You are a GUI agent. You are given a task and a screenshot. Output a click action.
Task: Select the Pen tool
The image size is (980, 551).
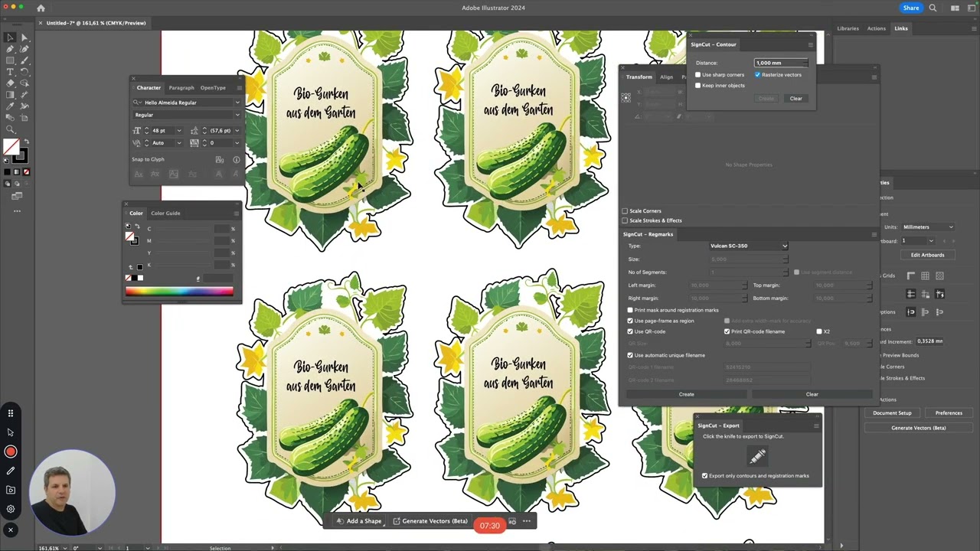(10, 49)
